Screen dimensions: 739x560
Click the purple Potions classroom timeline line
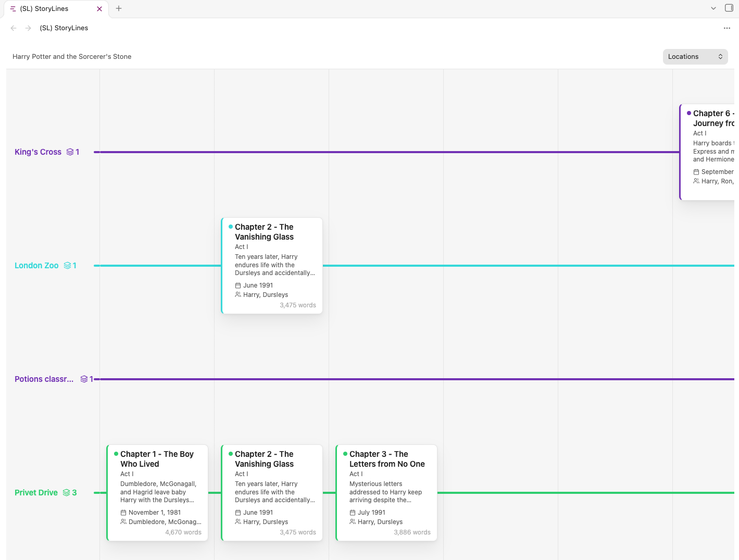tap(417, 379)
